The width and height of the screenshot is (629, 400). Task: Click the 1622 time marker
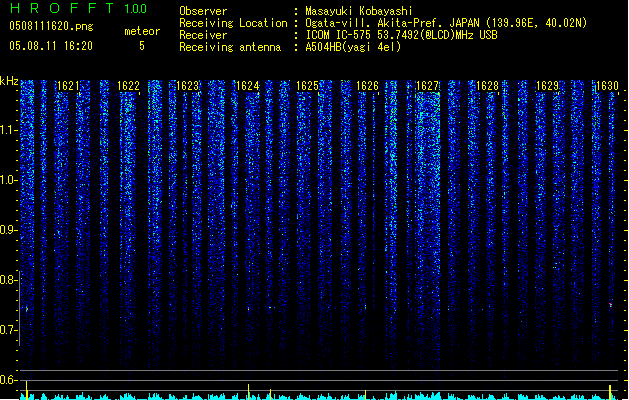pos(128,86)
